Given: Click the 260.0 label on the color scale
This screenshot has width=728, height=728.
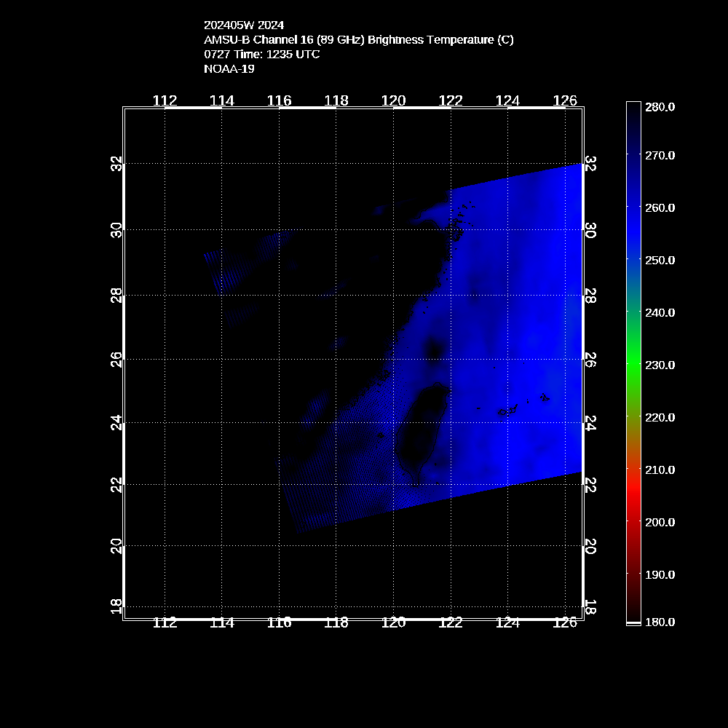Looking at the screenshot, I should pyautogui.click(x=660, y=208).
